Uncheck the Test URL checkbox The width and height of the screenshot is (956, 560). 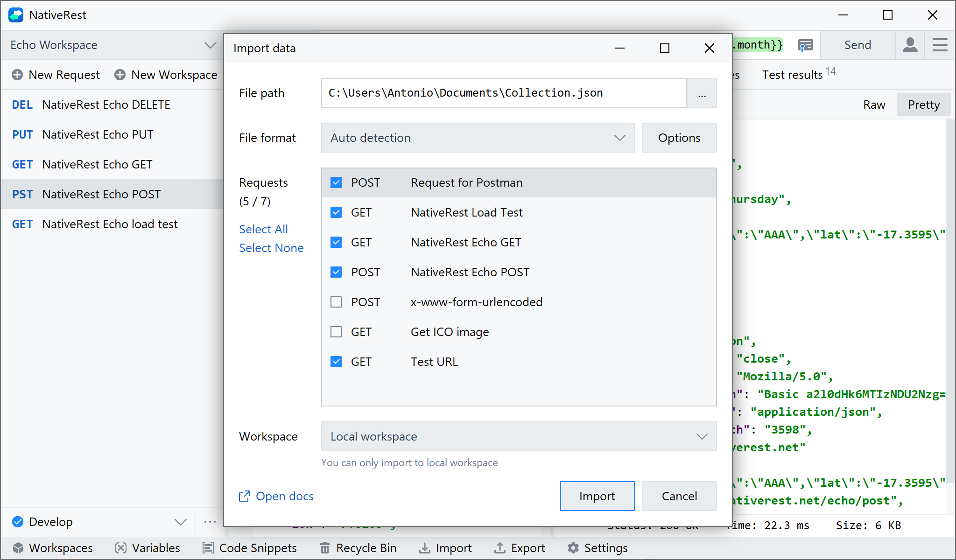coord(336,362)
